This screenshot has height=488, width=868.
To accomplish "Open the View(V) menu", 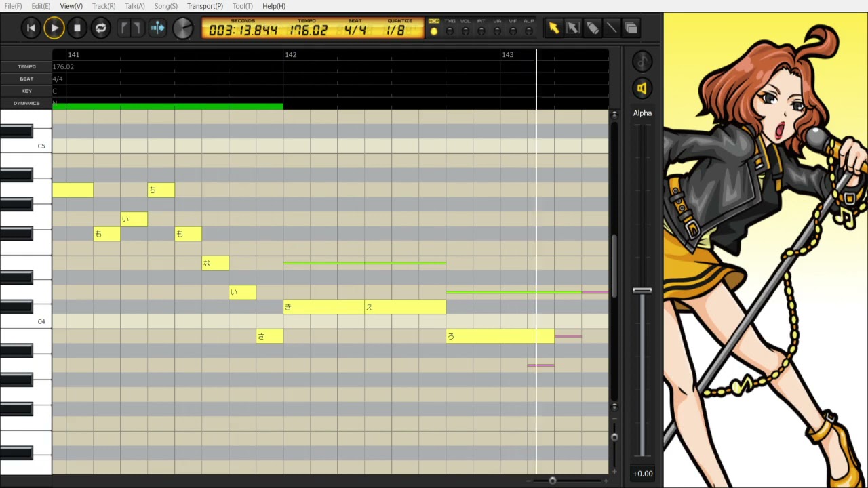I will [x=71, y=6].
